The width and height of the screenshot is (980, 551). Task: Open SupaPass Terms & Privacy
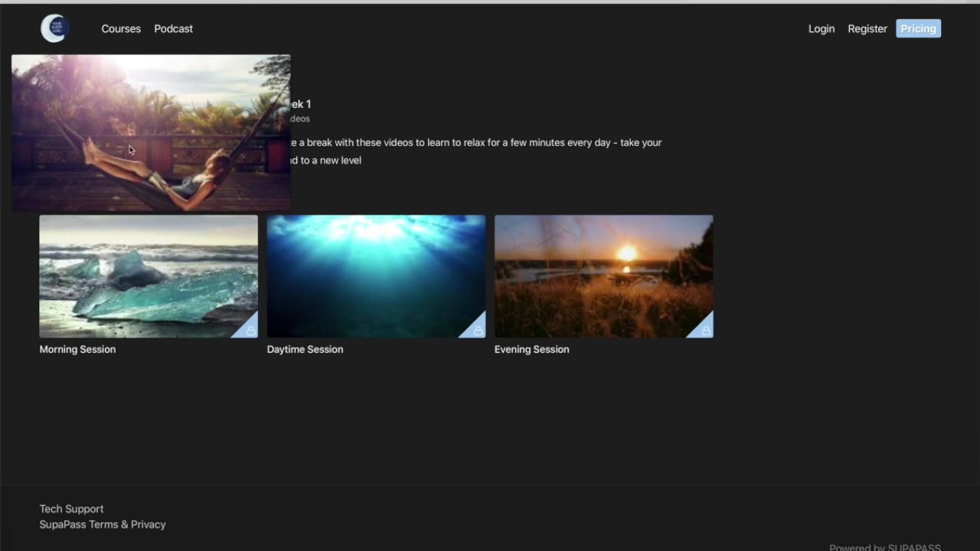(x=102, y=524)
